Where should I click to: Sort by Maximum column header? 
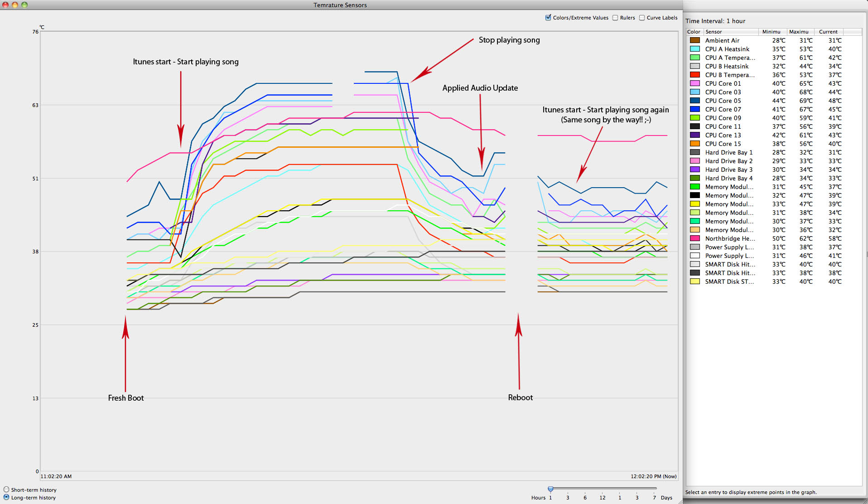[800, 32]
